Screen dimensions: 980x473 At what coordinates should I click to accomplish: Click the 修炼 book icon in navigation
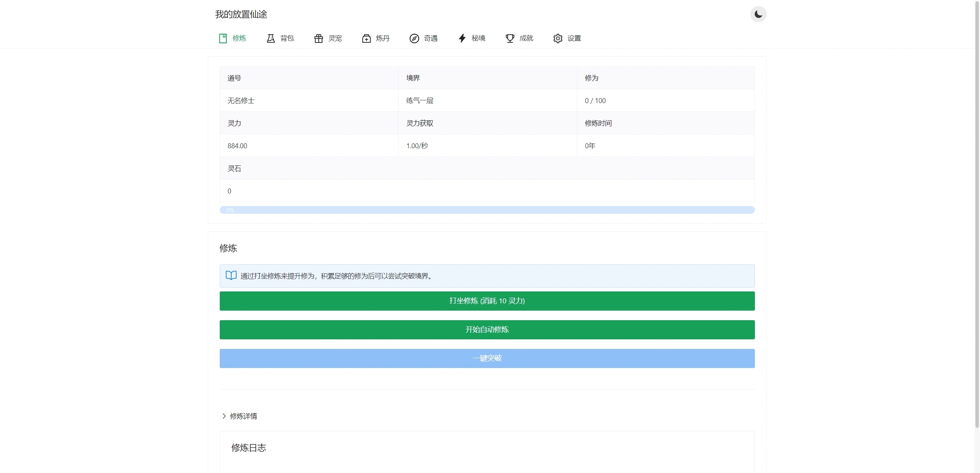223,38
